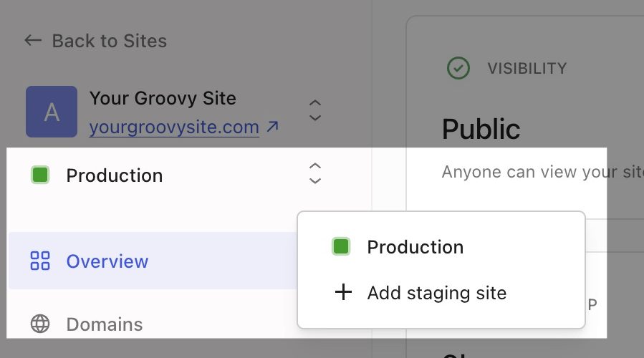Open the Overview section in the sidebar
644x358 pixels.
pos(153,261)
